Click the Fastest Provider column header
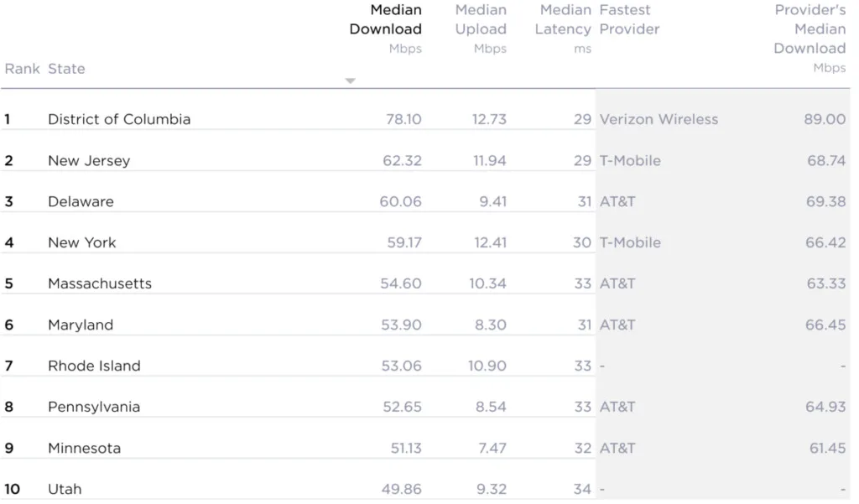This screenshot has width=859, height=504. 629,20
